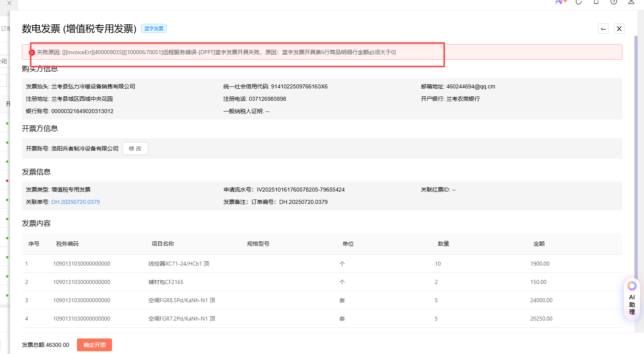644x354 pixels.
Task: Close the invoice dialog with the X button
Action: pos(619,29)
